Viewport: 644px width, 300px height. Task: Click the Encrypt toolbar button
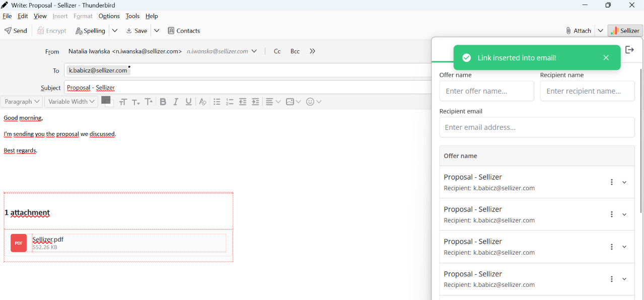coord(52,31)
